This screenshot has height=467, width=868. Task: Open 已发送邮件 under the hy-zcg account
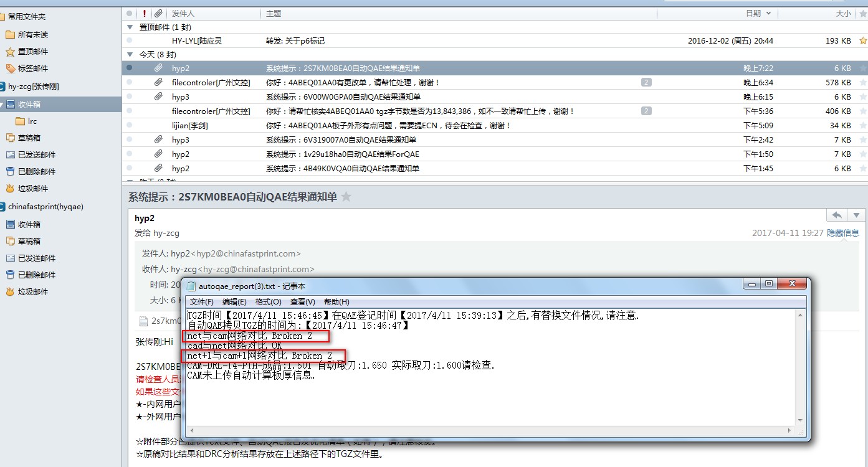coord(36,154)
